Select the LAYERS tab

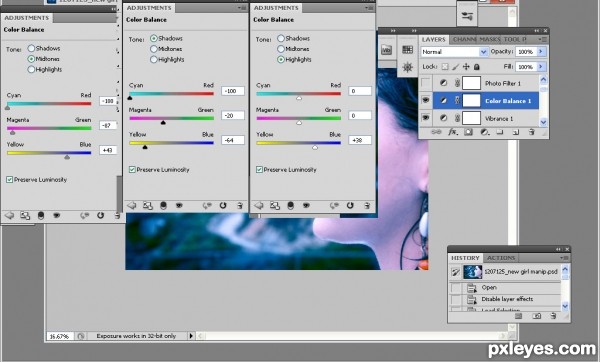[x=434, y=39]
